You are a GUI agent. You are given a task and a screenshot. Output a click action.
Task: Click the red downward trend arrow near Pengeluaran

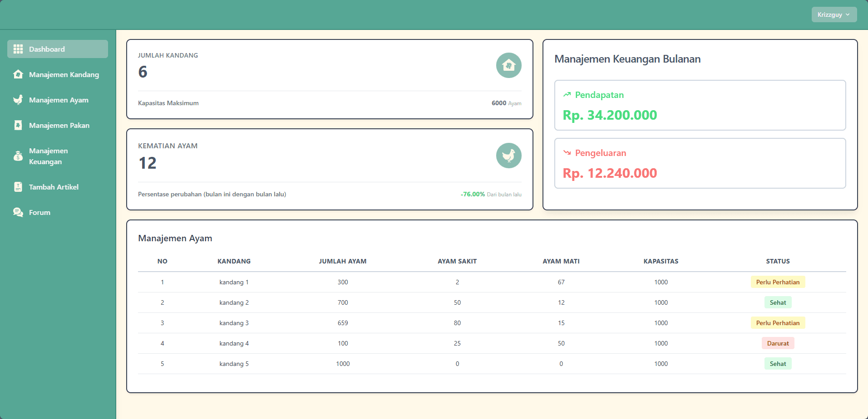[567, 153]
